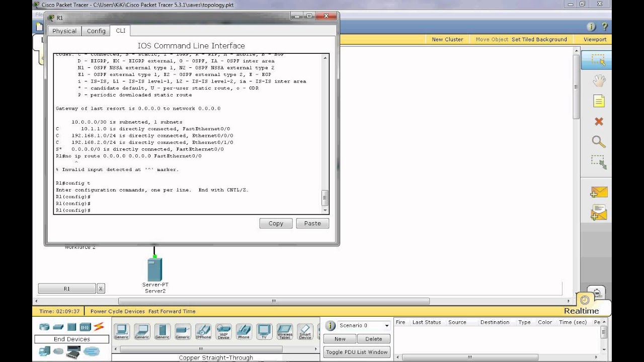Image resolution: width=644 pixels, height=362 pixels.
Task: Click the Add Complex PDU envelope icon
Action: (599, 213)
